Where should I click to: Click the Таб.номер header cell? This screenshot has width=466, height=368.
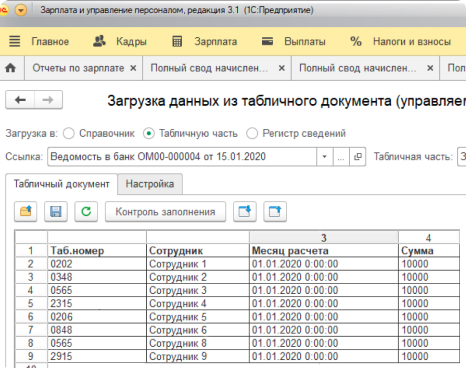click(97, 251)
